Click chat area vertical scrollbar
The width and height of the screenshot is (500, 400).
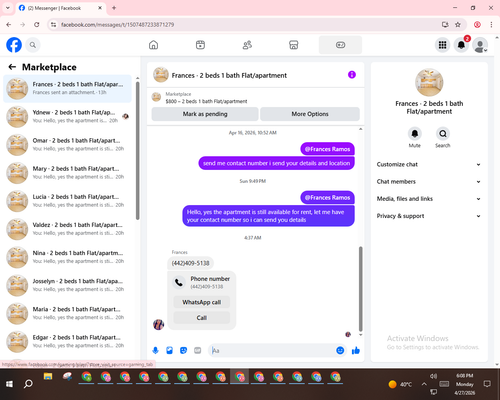coord(360,289)
